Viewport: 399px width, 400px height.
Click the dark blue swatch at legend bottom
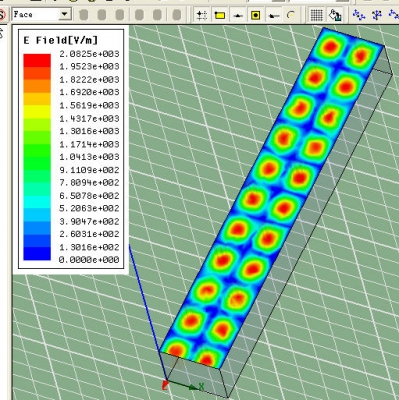(37, 253)
